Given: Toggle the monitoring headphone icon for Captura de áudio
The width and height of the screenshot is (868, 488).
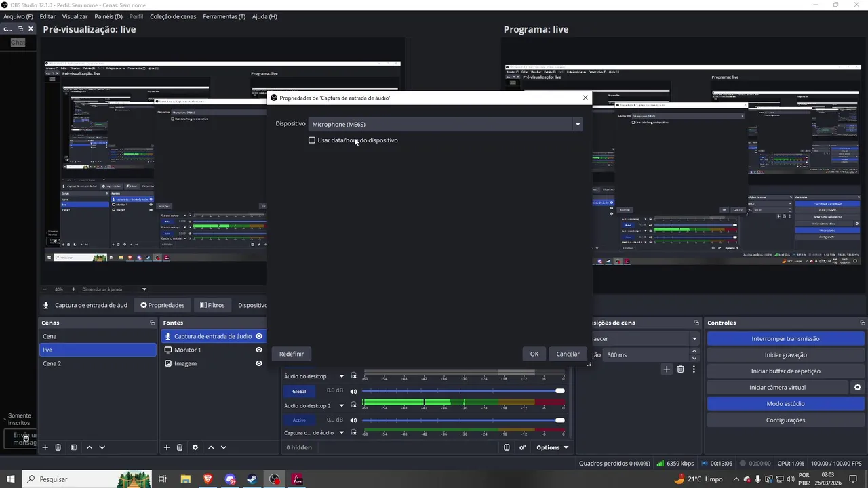Looking at the screenshot, I should pyautogui.click(x=353, y=432).
